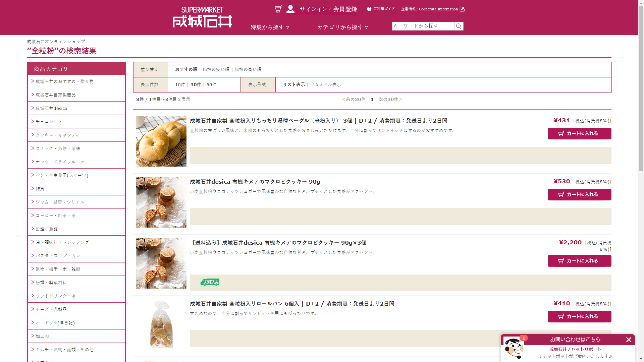
Task: Click the keyword search input field
Action: point(423,26)
